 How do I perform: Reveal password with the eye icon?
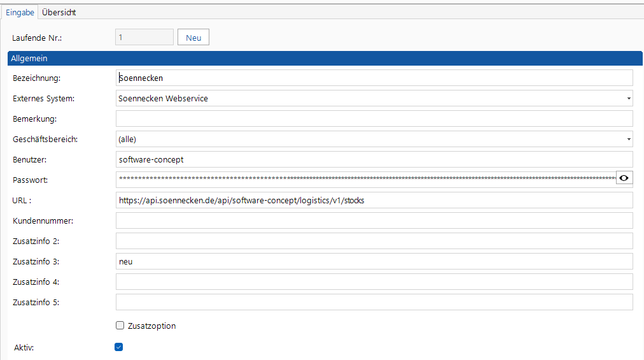tap(624, 178)
